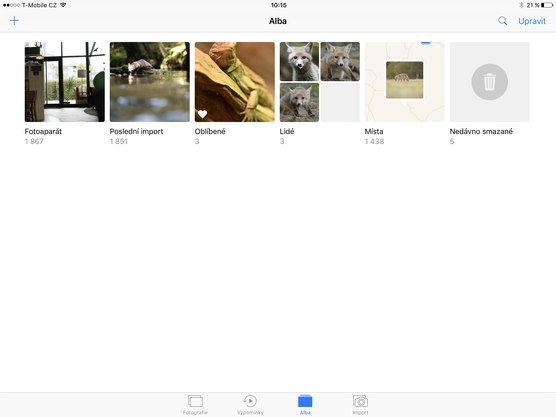Click the trash icon in Nedávno smazané

pos(490,82)
